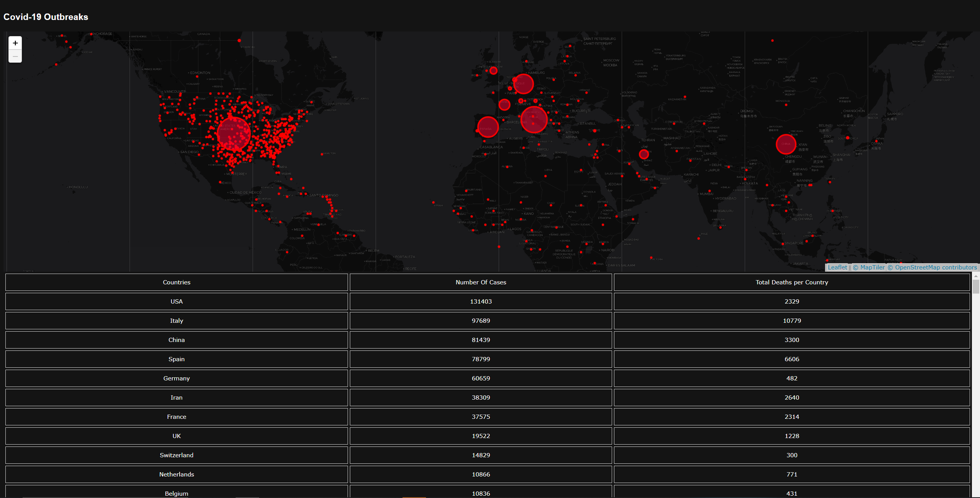Click the Spain outbreak circle marker
Image resolution: width=980 pixels, height=498 pixels.
(488, 127)
